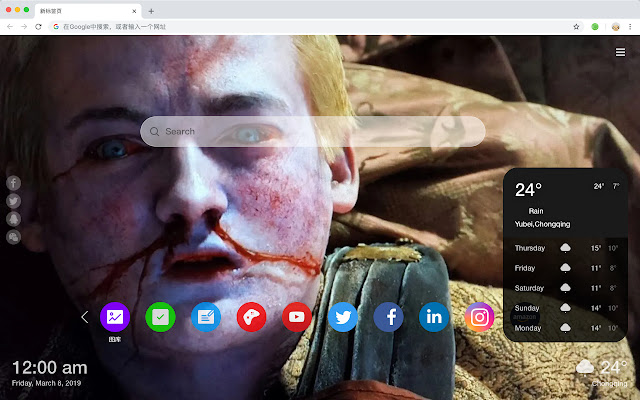Click the previous arrow beside the shortcuts
This screenshot has width=640, height=400.
84,317
